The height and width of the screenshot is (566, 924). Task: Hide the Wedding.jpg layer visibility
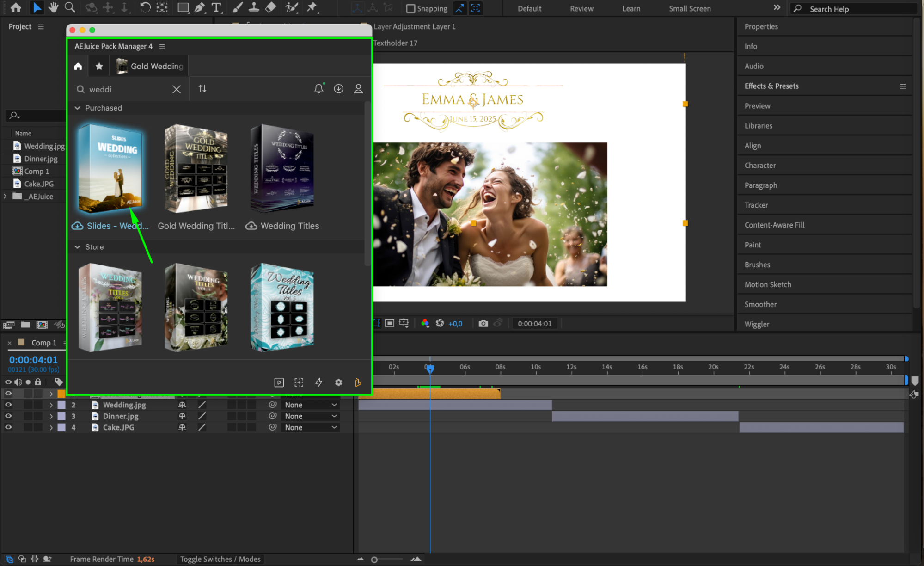click(8, 405)
